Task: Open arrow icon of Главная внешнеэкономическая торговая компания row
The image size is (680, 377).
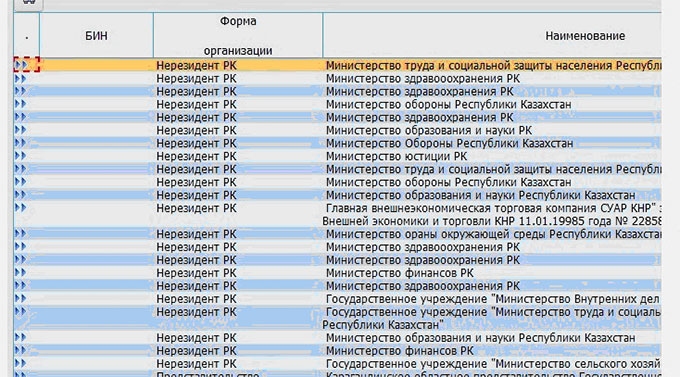Action: point(20,208)
